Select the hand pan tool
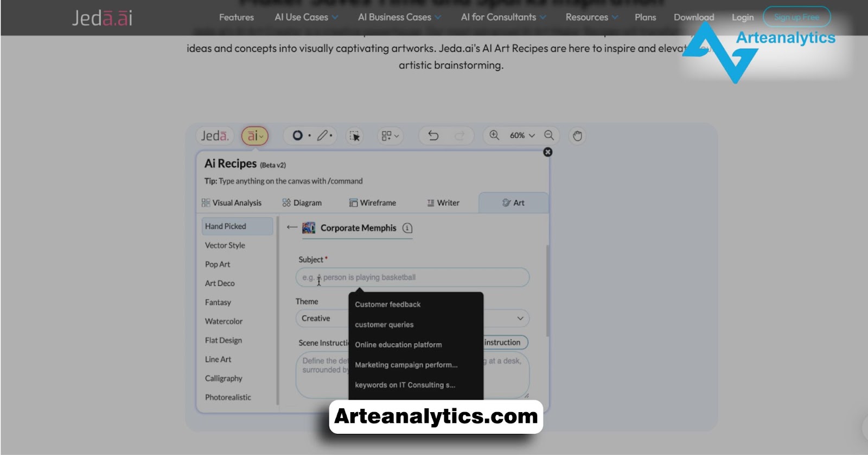 point(577,136)
